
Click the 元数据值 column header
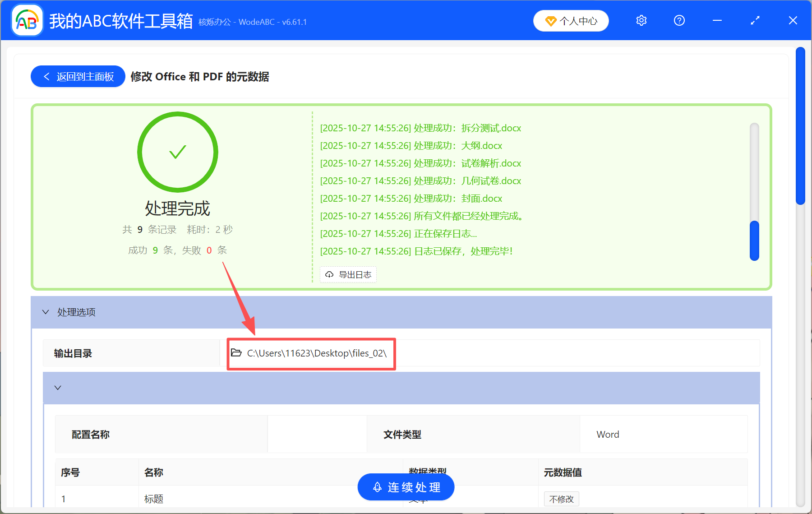(563, 472)
